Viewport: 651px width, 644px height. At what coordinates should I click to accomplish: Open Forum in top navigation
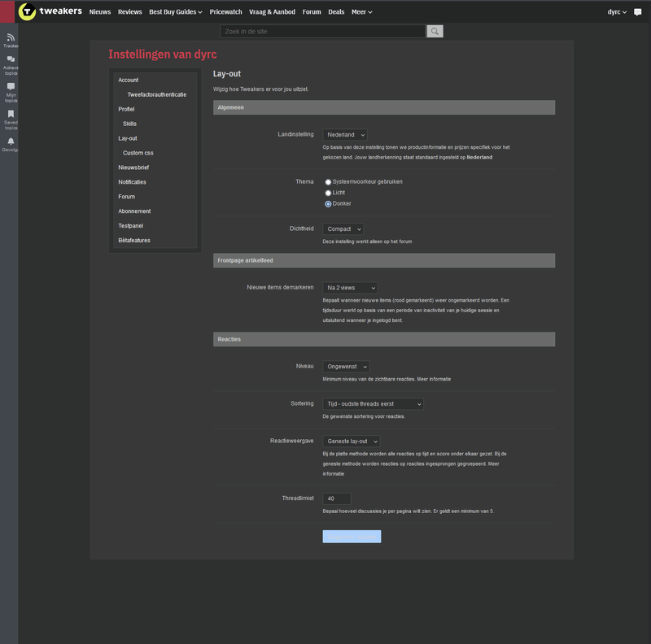[312, 12]
